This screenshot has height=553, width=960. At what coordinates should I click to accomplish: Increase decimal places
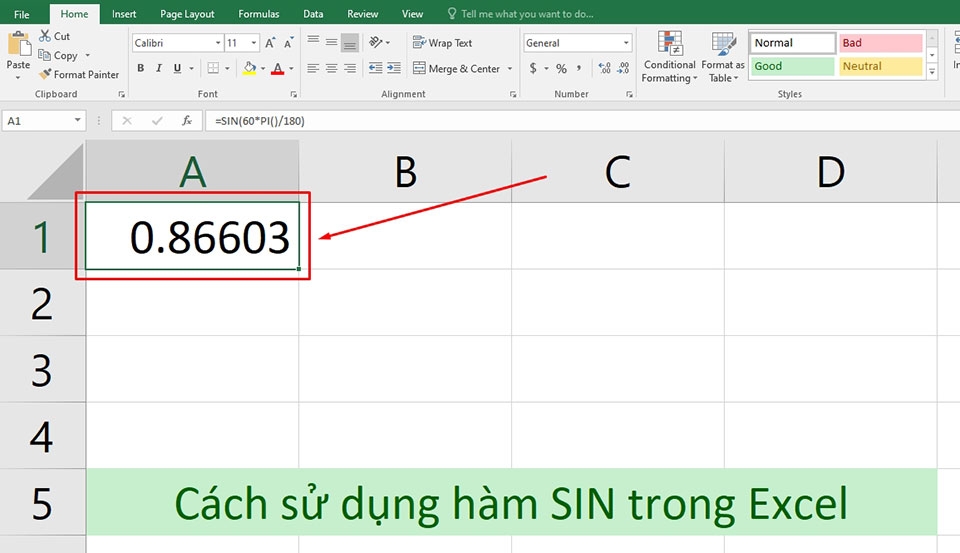coord(604,68)
